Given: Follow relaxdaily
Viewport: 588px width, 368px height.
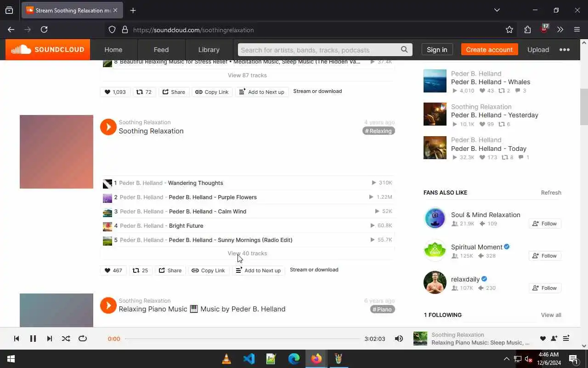Looking at the screenshot, I should [x=545, y=288].
